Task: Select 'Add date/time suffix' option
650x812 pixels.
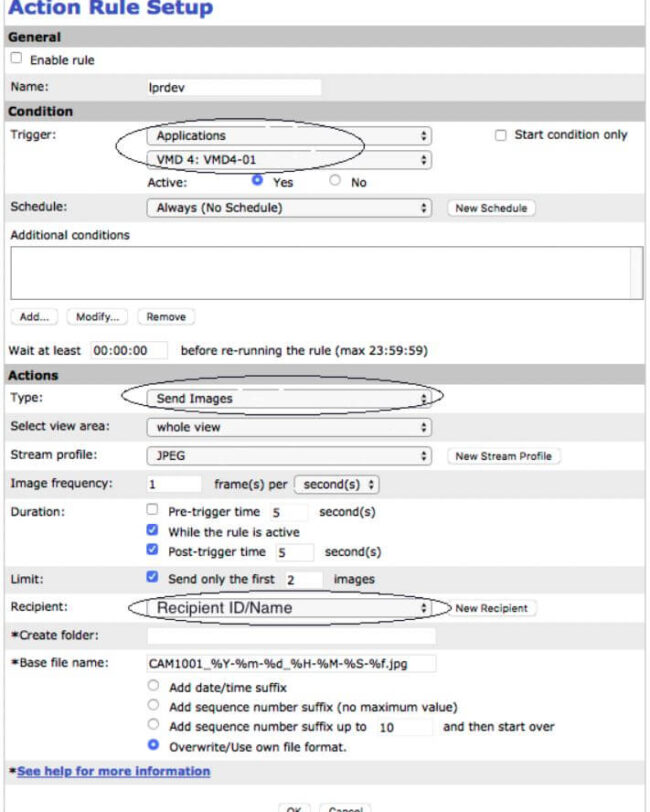Action: [153, 686]
